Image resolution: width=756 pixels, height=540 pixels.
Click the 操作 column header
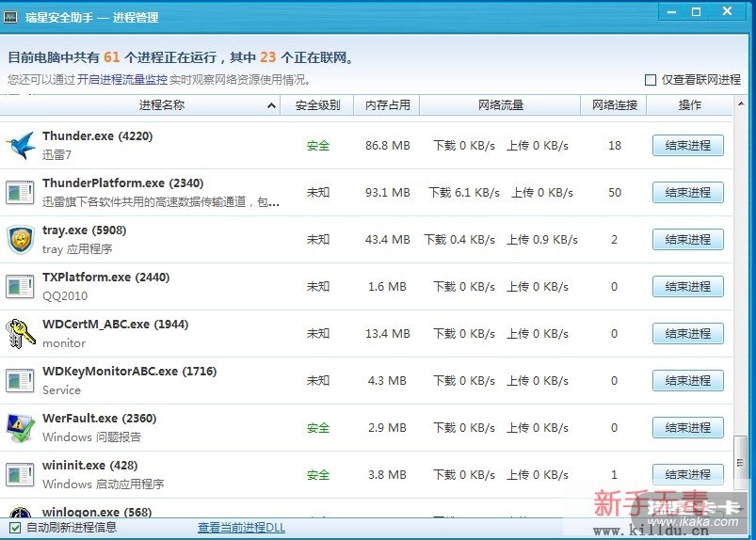pyautogui.click(x=689, y=105)
